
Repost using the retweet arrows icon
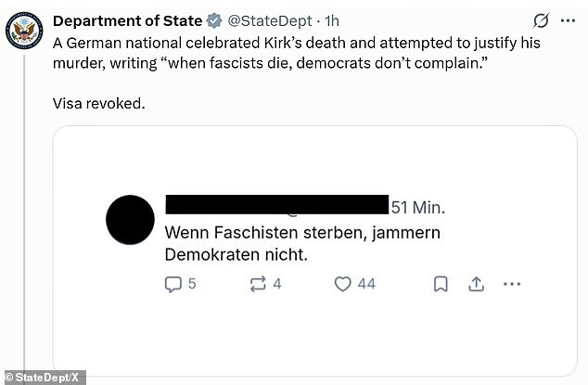click(258, 284)
